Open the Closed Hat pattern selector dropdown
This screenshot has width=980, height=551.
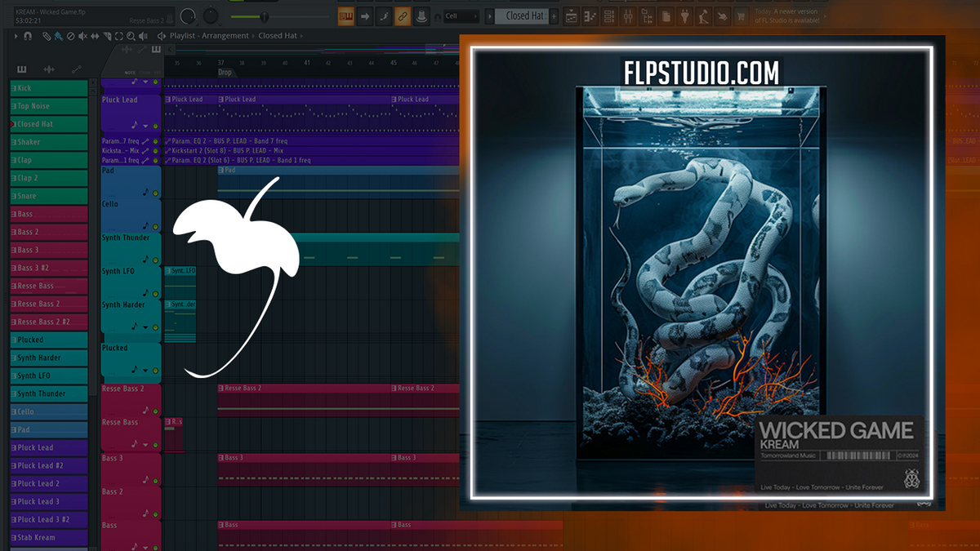pyautogui.click(x=523, y=16)
